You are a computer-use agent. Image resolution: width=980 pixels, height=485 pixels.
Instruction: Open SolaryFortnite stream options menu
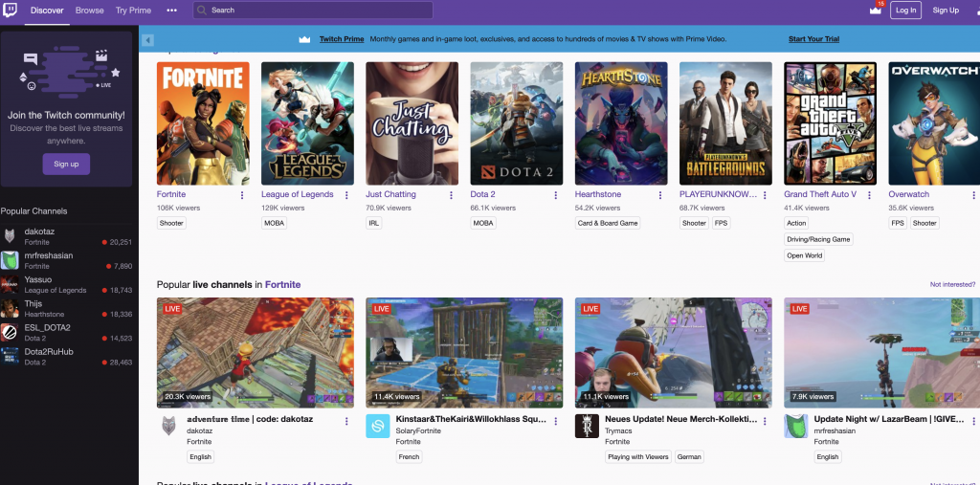(555, 421)
